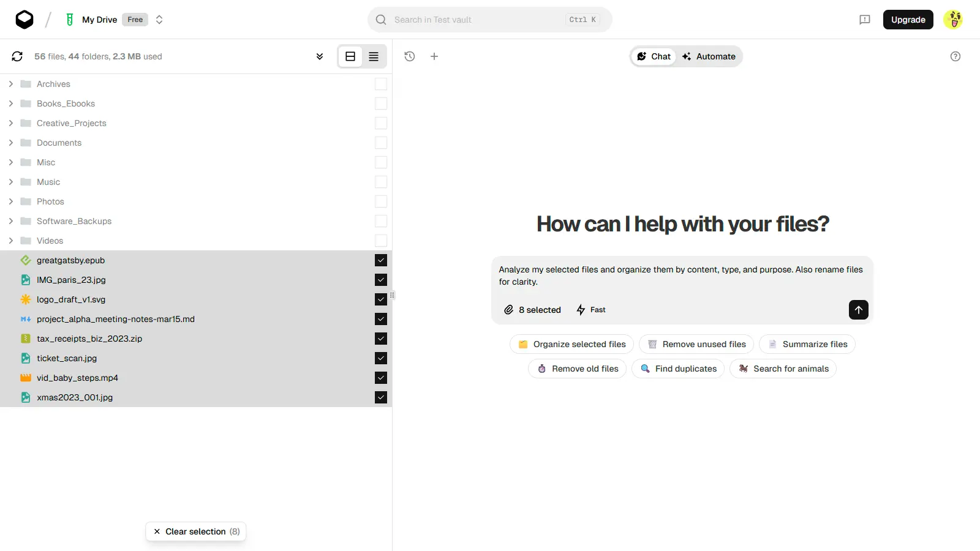Expand the Documents folder
The height and width of the screenshot is (551, 980).
pos(11,143)
